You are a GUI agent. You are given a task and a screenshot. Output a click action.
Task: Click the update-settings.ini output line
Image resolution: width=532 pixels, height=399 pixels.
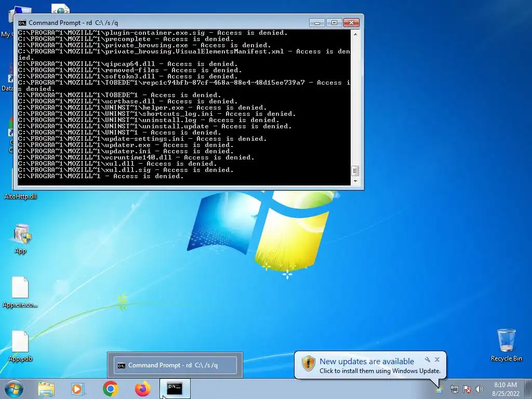click(x=142, y=139)
